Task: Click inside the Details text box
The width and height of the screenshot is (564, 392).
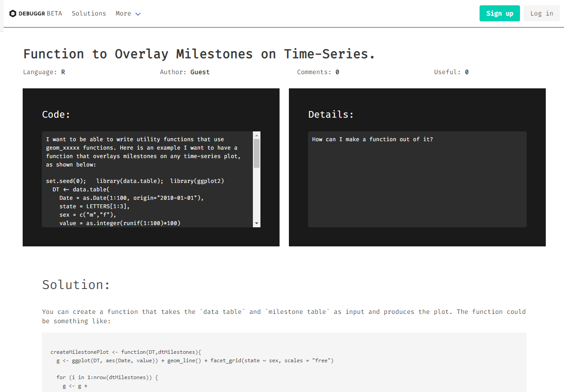Action: pos(417,179)
